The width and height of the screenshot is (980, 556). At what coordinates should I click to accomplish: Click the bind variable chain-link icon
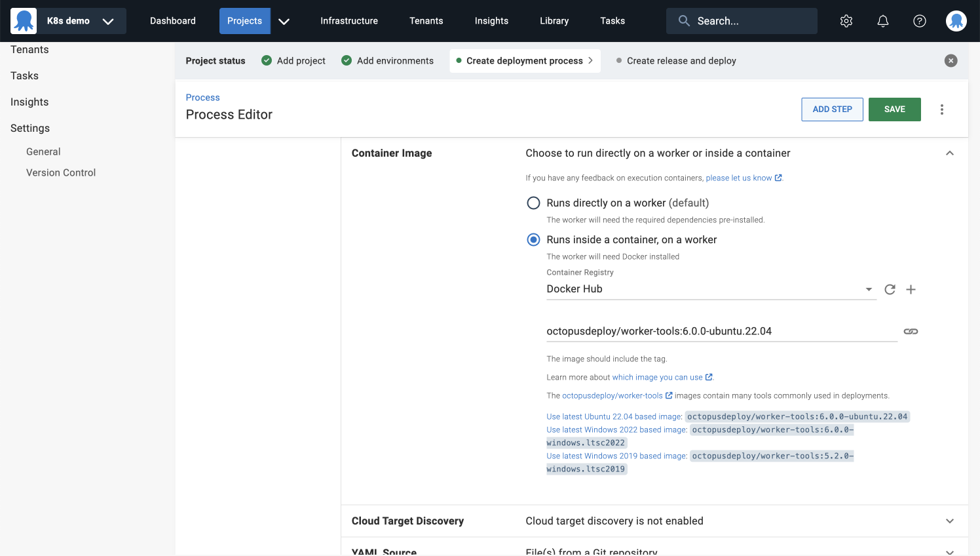[x=911, y=332]
